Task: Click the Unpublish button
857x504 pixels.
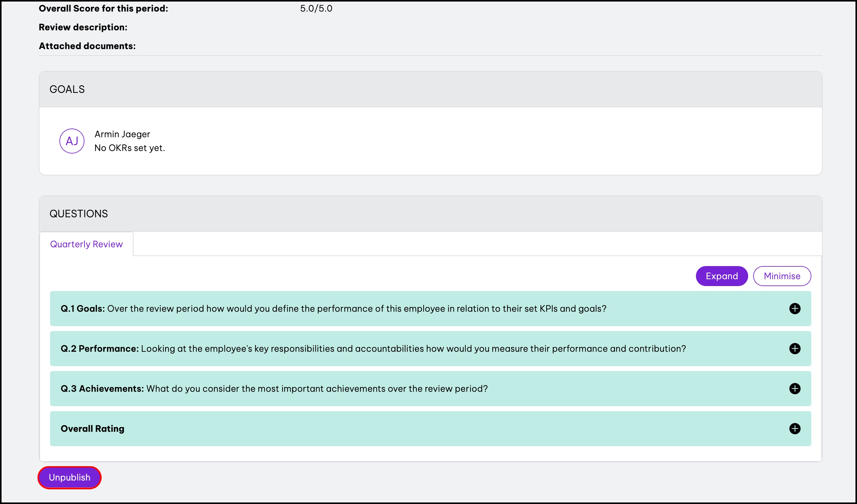Action: 69,477
